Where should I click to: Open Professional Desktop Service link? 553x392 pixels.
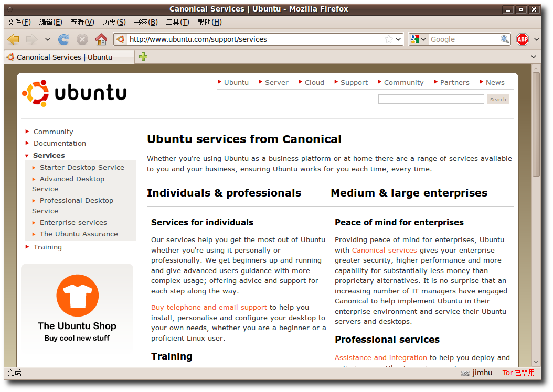pos(72,205)
